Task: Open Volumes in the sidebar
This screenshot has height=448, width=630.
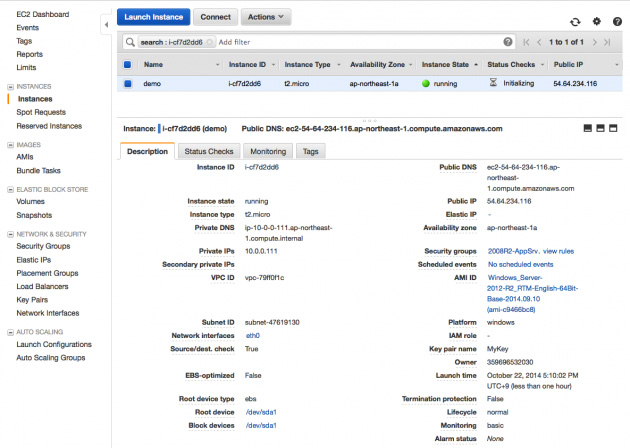Action: (30, 201)
